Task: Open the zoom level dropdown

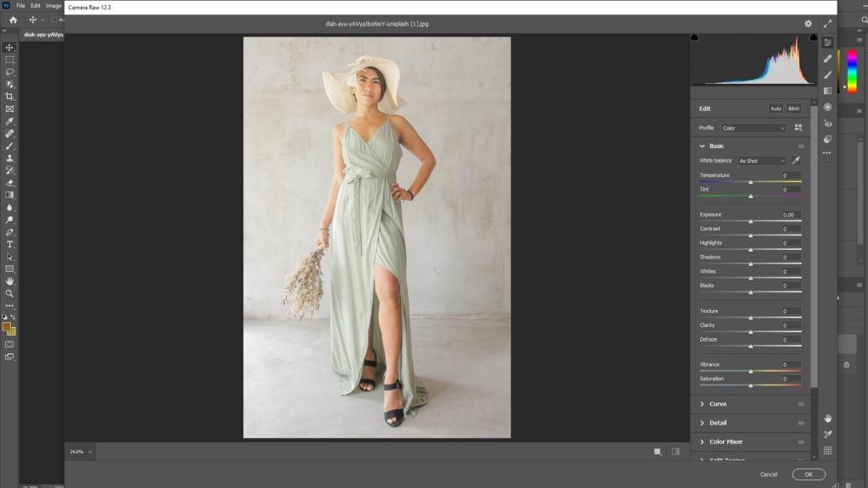Action: coord(90,452)
